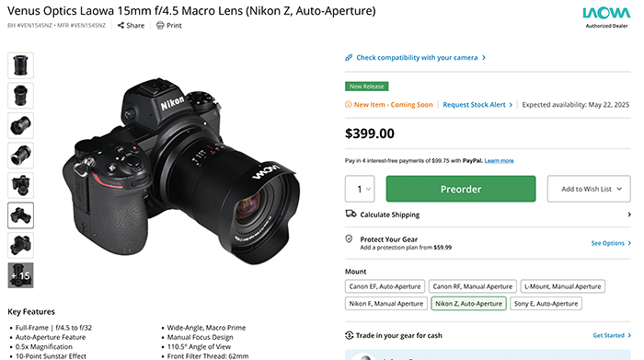Click the trade-in cash icon
644x360 pixels.
[349, 335]
